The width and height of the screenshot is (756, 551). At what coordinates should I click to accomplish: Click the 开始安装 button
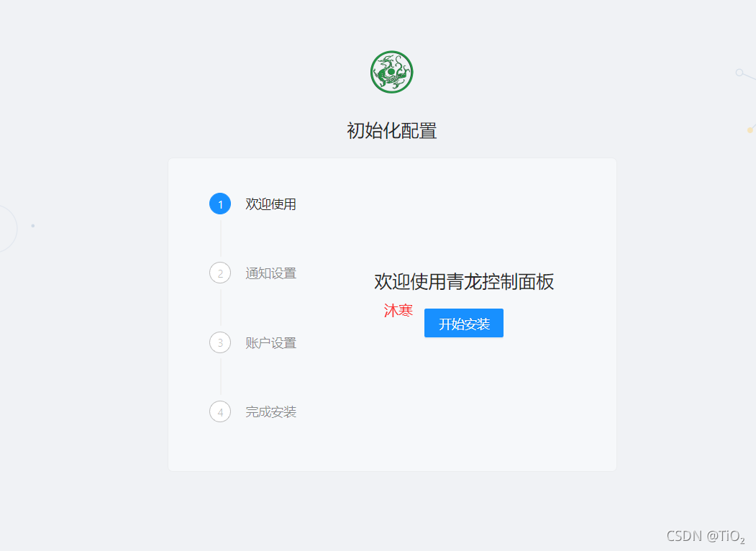point(464,323)
